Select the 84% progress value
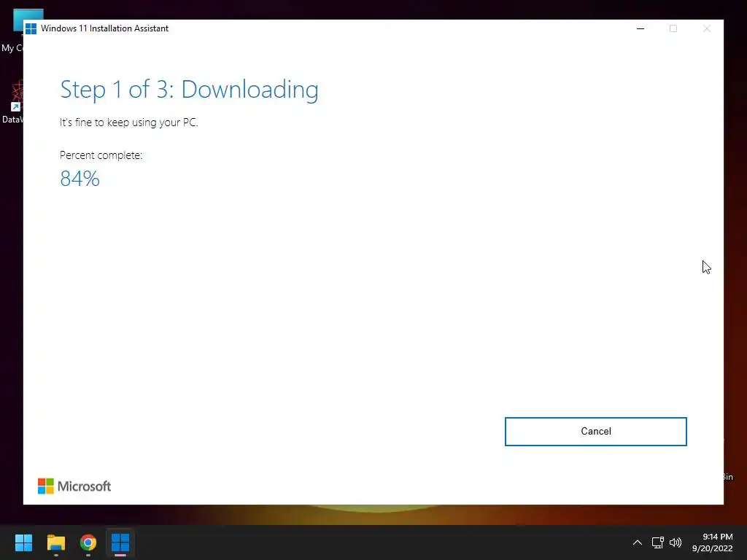This screenshot has height=560, width=747. 80,179
